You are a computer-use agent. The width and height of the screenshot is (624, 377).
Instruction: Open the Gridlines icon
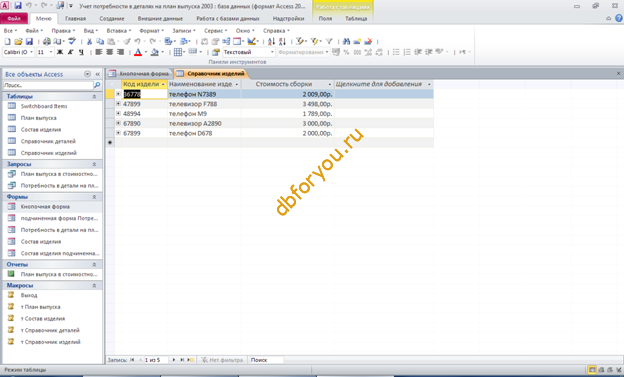point(178,52)
